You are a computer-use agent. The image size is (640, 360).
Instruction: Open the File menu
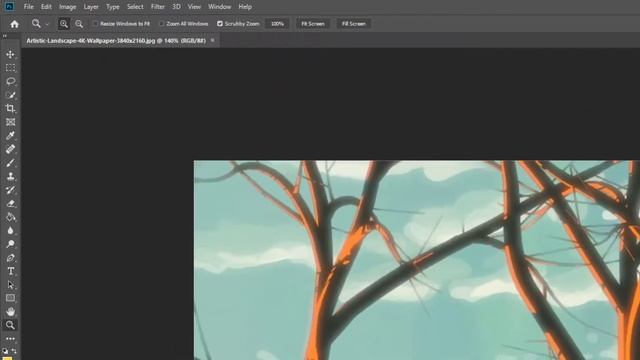coord(29,7)
